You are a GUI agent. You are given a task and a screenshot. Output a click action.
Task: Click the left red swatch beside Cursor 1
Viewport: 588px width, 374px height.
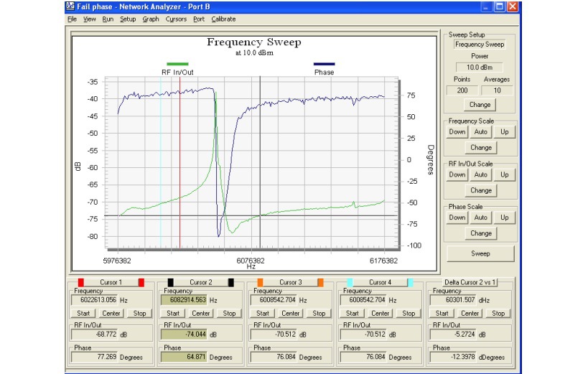pos(81,282)
